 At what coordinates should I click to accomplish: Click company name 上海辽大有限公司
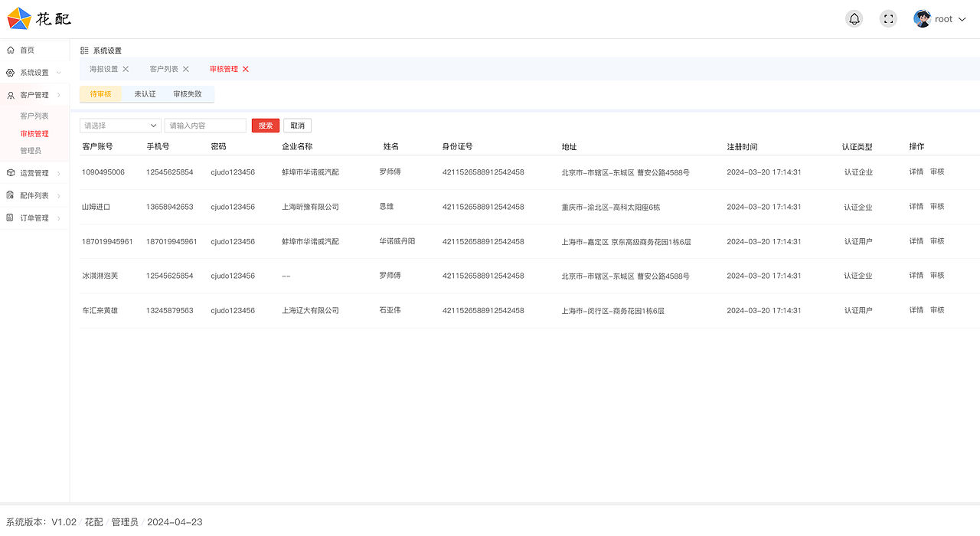(x=310, y=310)
